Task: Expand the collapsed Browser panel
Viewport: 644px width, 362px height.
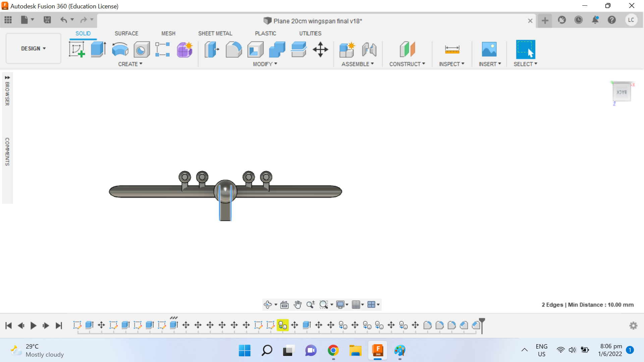Action: (x=8, y=77)
